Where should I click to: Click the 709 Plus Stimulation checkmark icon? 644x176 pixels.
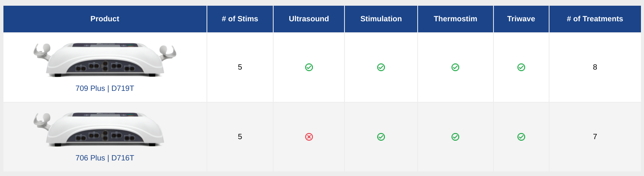click(381, 67)
